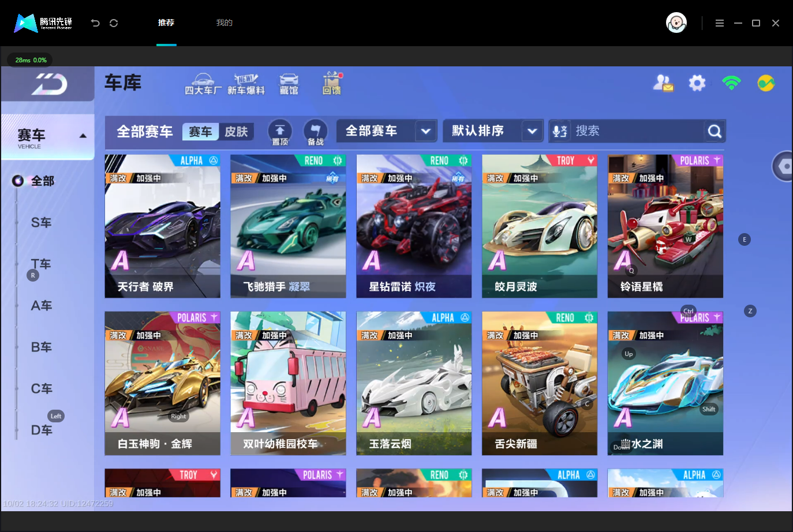Open the 新车爆料 new car news icon
Screen dimensions: 793x532
[246, 84]
